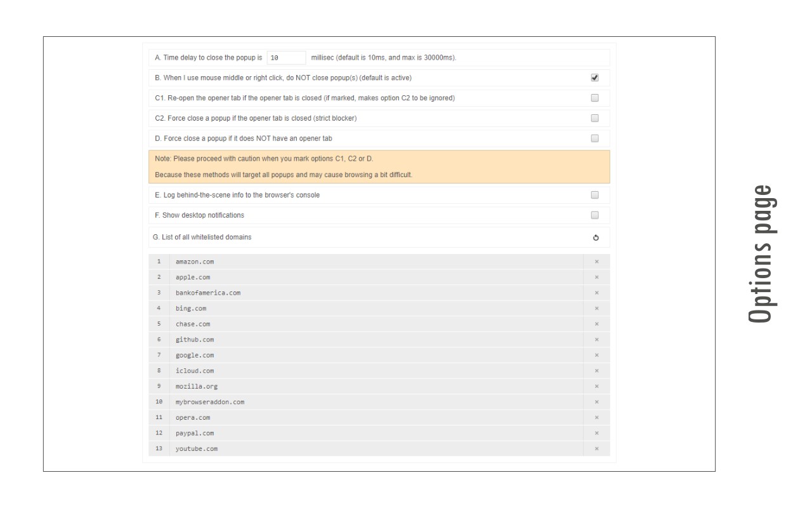Select the mozilla.org domain row
Screen dimensions: 812x508
376,386
